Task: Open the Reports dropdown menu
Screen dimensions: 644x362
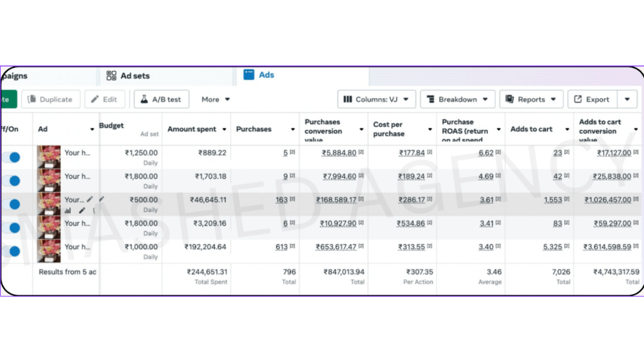Action: (531, 99)
